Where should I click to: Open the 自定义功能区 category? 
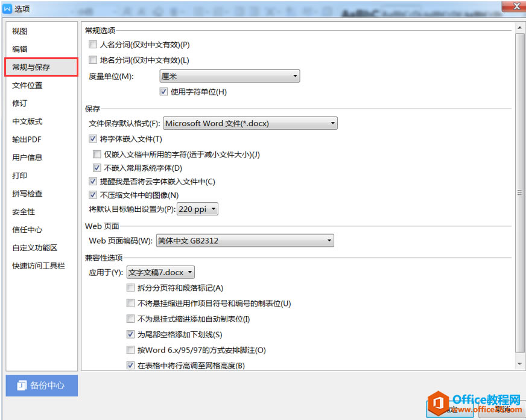tap(34, 248)
